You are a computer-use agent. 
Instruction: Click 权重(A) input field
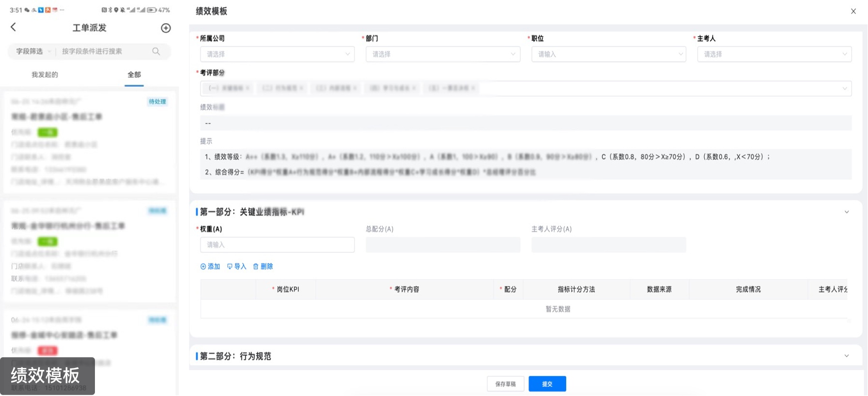pyautogui.click(x=277, y=245)
